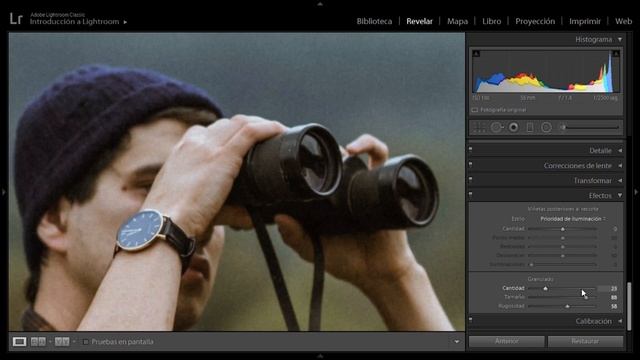Click the histogram graph area
Screen dimensions: 640x360
point(546,71)
